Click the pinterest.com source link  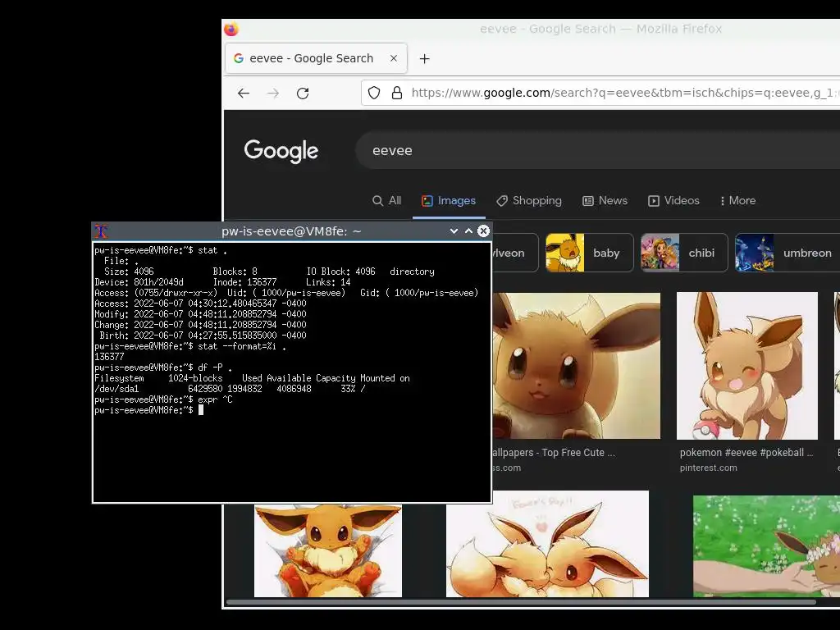tap(708, 468)
